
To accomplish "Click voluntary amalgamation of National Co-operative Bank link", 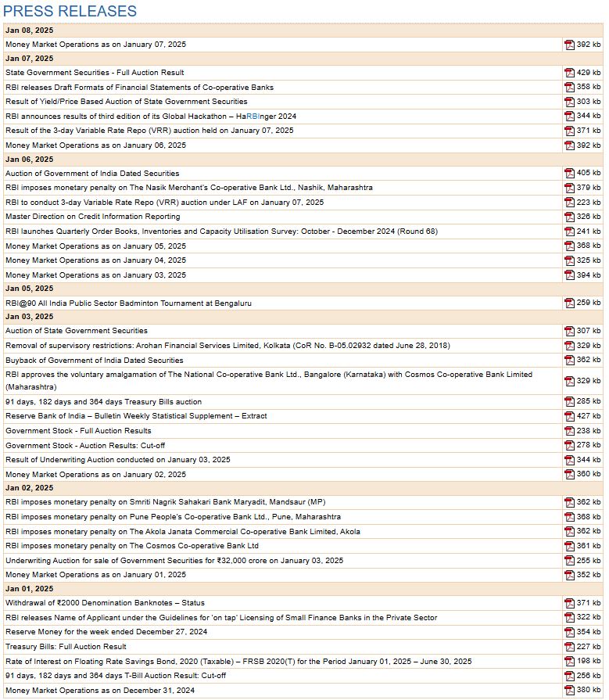I will 268,375.
